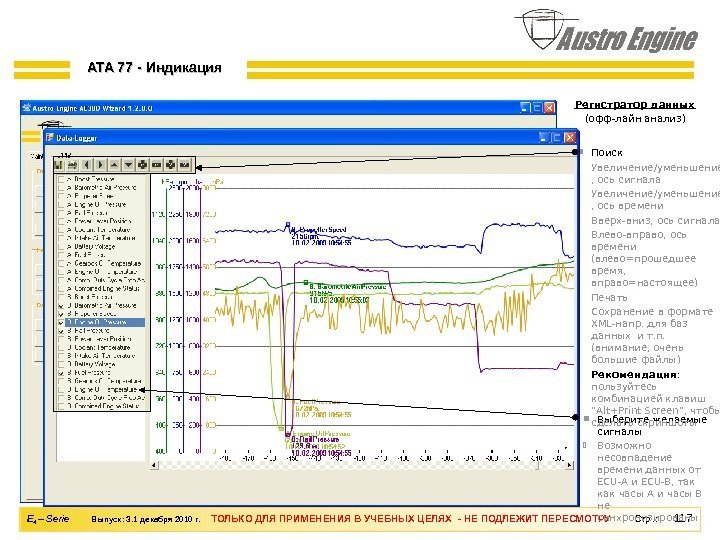The height and width of the screenshot is (540, 720).
Task: Click Rail Pressure marker at purple curve dip
Action: pyautogui.click(x=288, y=434)
